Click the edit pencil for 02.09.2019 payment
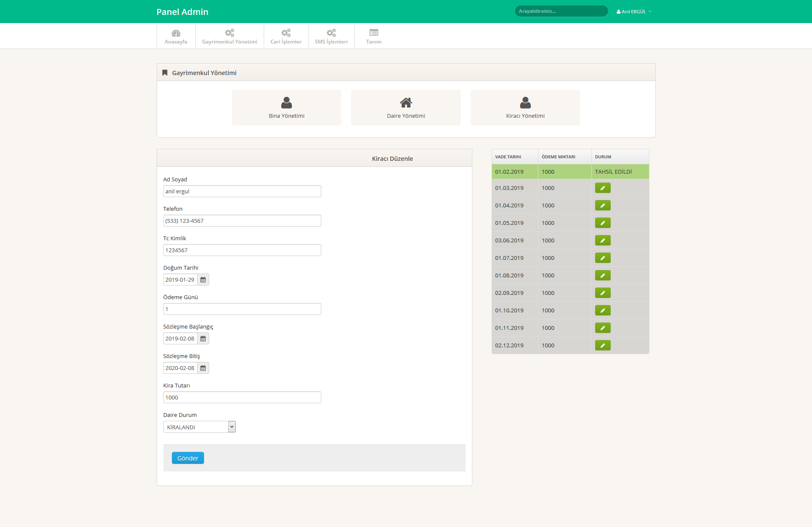 (602, 293)
